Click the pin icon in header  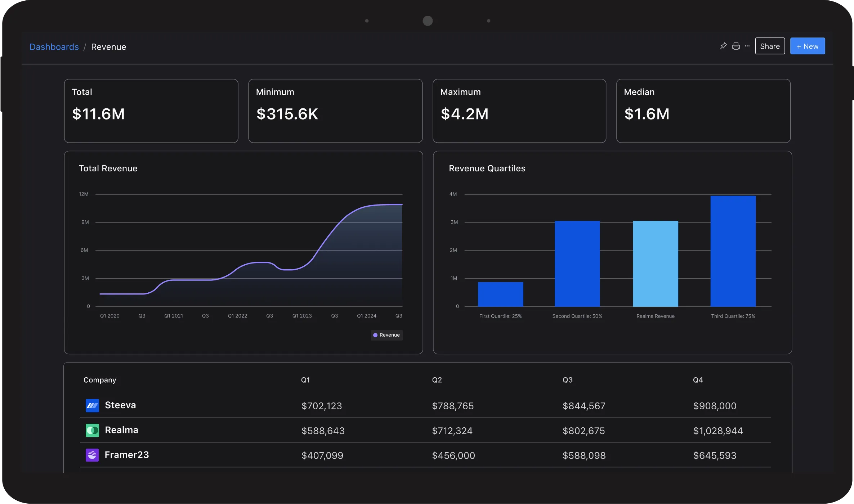click(x=723, y=46)
